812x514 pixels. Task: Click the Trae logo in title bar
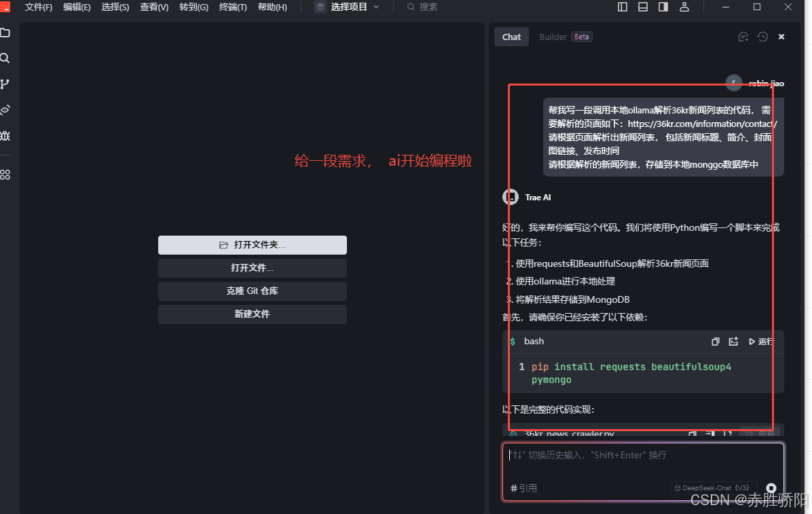(x=5, y=6)
